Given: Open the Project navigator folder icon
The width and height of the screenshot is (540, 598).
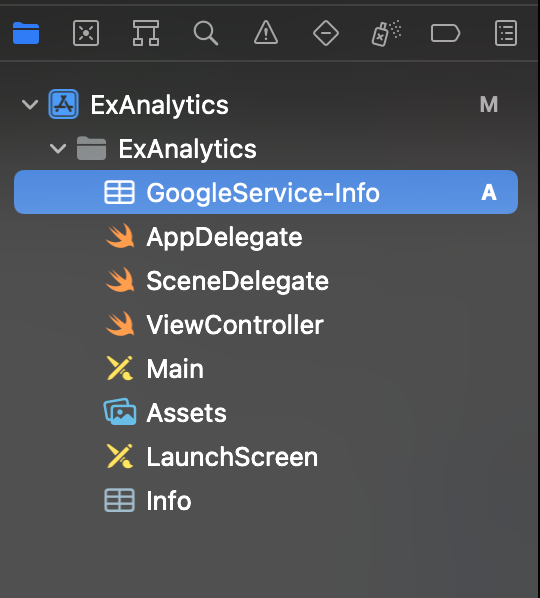Looking at the screenshot, I should 26,33.
